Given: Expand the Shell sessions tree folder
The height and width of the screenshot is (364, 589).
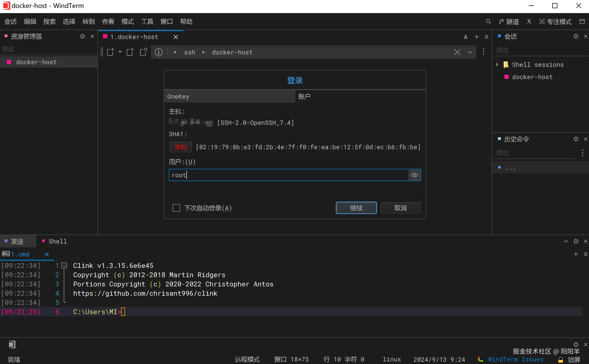Looking at the screenshot, I should (497, 64).
